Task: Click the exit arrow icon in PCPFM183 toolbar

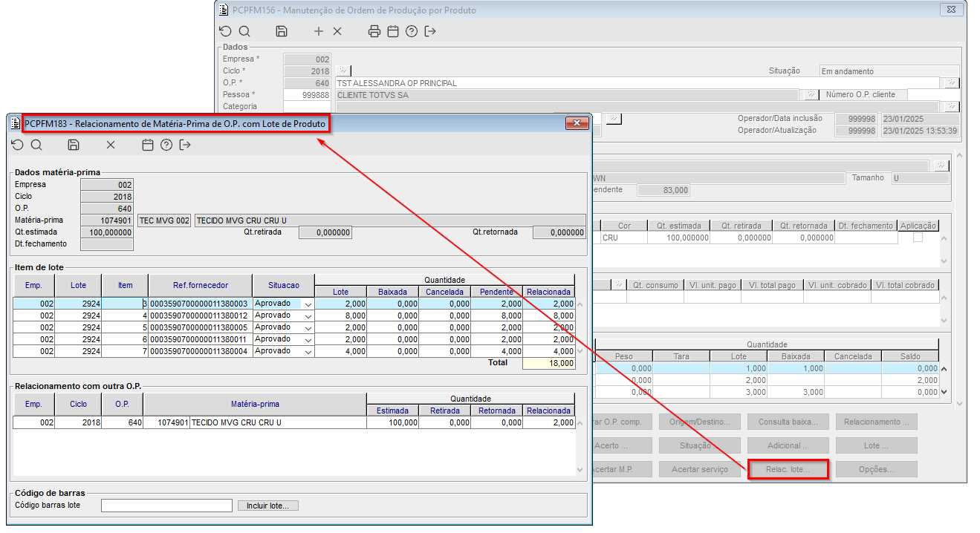Action: point(185,145)
